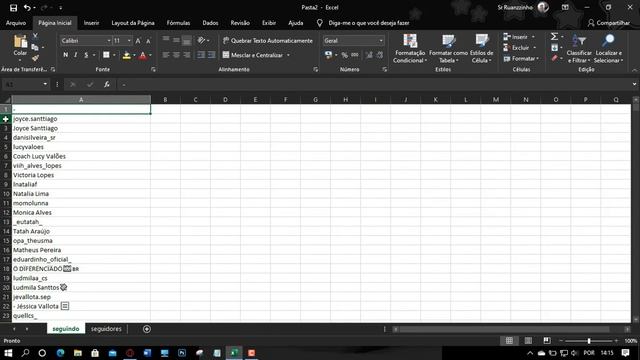Align text to bottom
Viewport: 640px width, 360px height.
coord(187,40)
